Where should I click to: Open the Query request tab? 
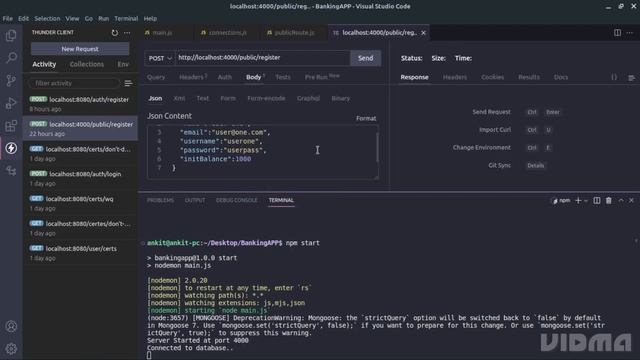pyautogui.click(x=156, y=77)
